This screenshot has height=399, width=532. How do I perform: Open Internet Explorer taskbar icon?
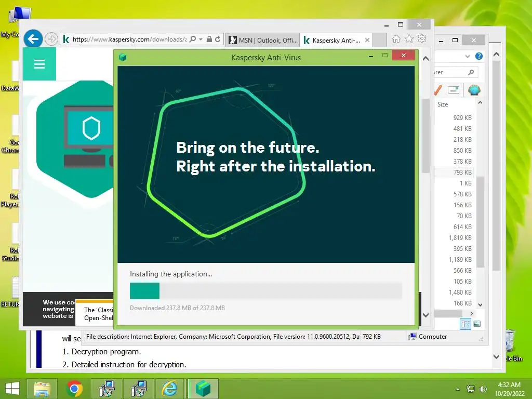169,389
